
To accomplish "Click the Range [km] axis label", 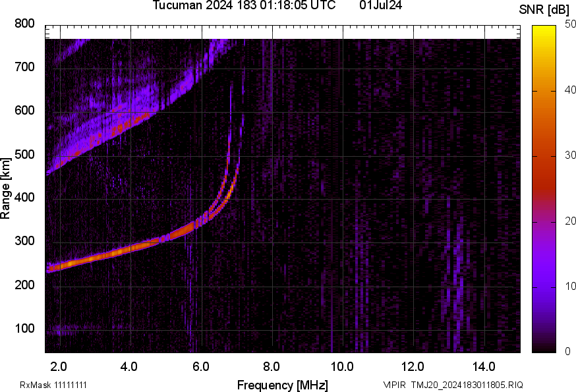I will (5, 189).
